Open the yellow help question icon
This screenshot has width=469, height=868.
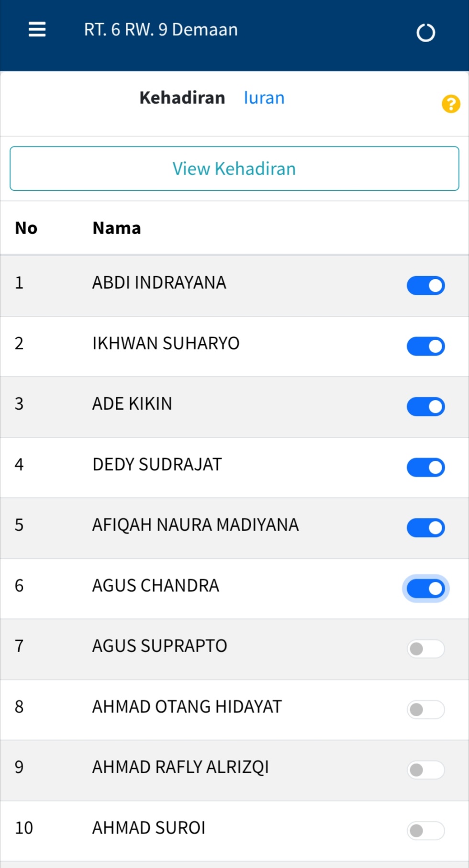451,104
